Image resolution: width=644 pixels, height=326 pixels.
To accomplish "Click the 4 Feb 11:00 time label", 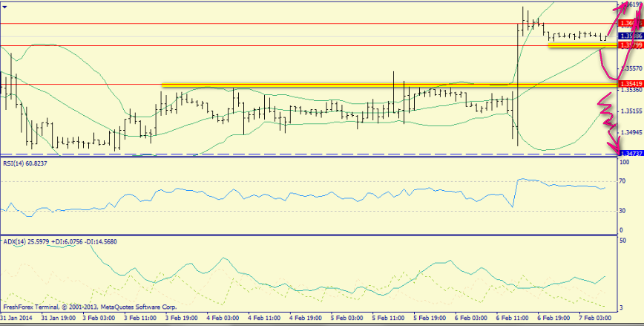I will 265,318.
